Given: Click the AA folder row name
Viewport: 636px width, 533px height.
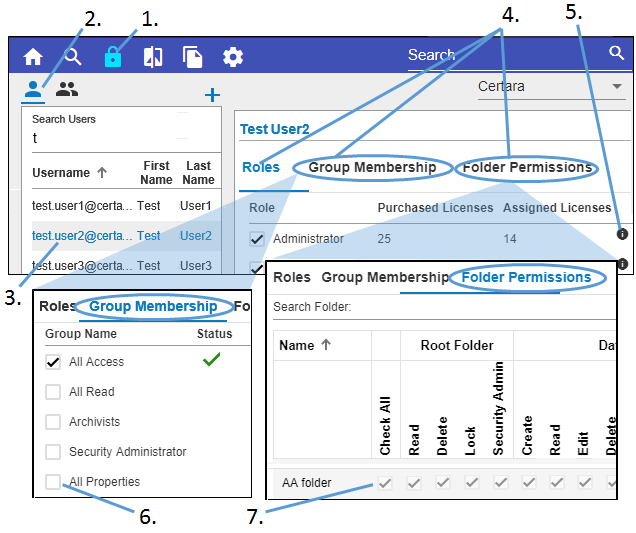Looking at the screenshot, I should click(307, 483).
